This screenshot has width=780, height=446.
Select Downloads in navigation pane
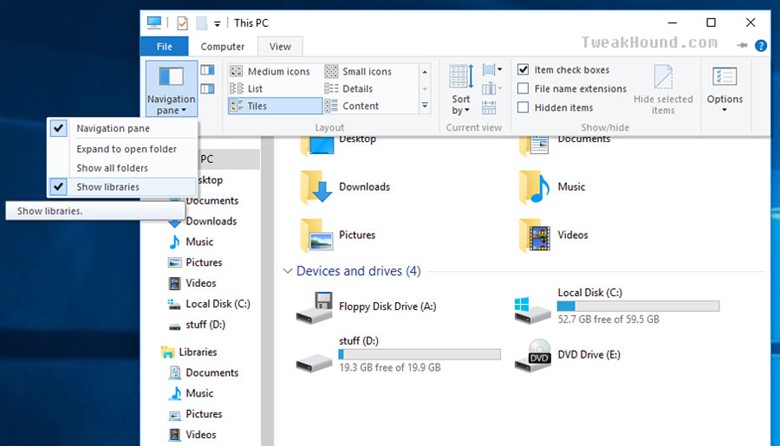click(x=211, y=221)
